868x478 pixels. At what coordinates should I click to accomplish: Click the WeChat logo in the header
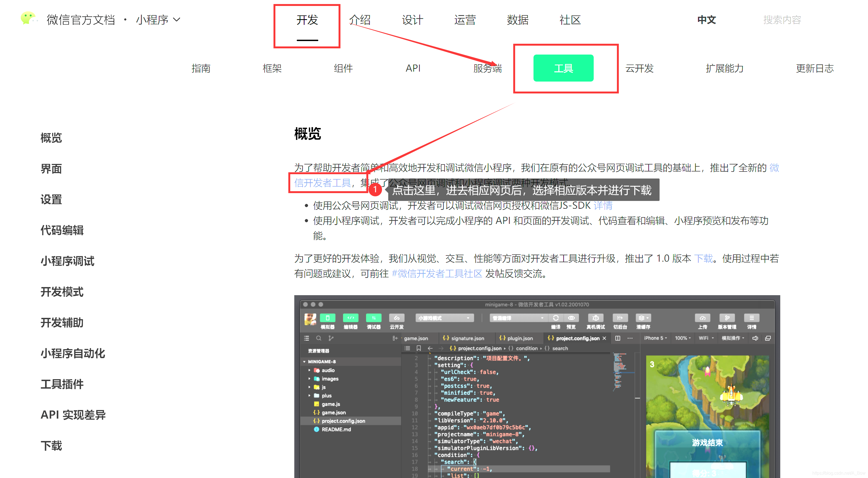click(x=28, y=18)
